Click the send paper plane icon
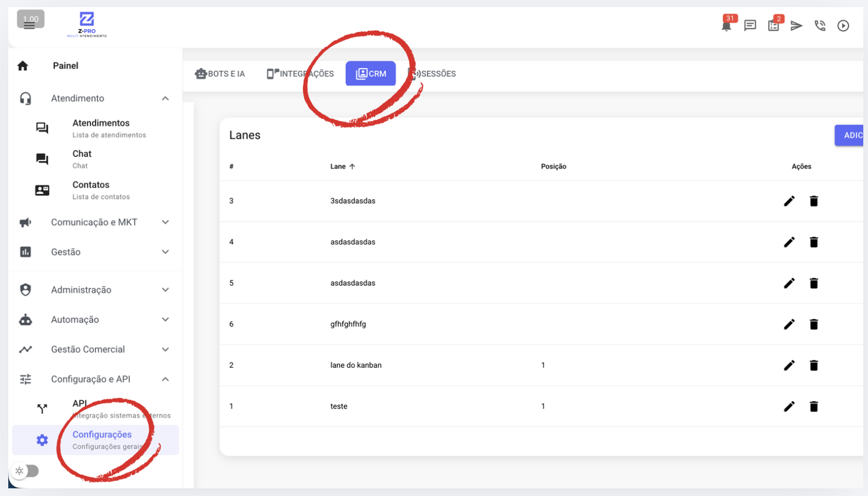 tap(797, 25)
